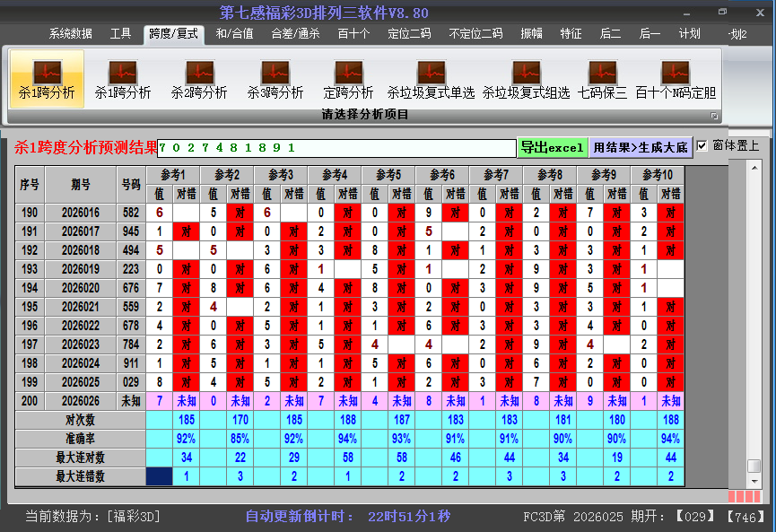Open the 振幅 tab
Screen dimensions: 776x532
pyautogui.click(x=532, y=34)
